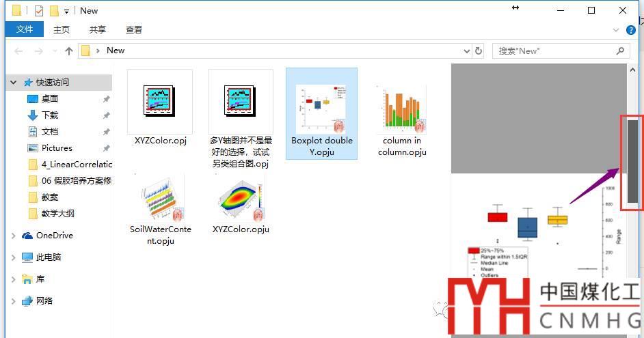Select 网络 in navigation pane
Viewport: 644px width, 338px height.
[x=44, y=300]
